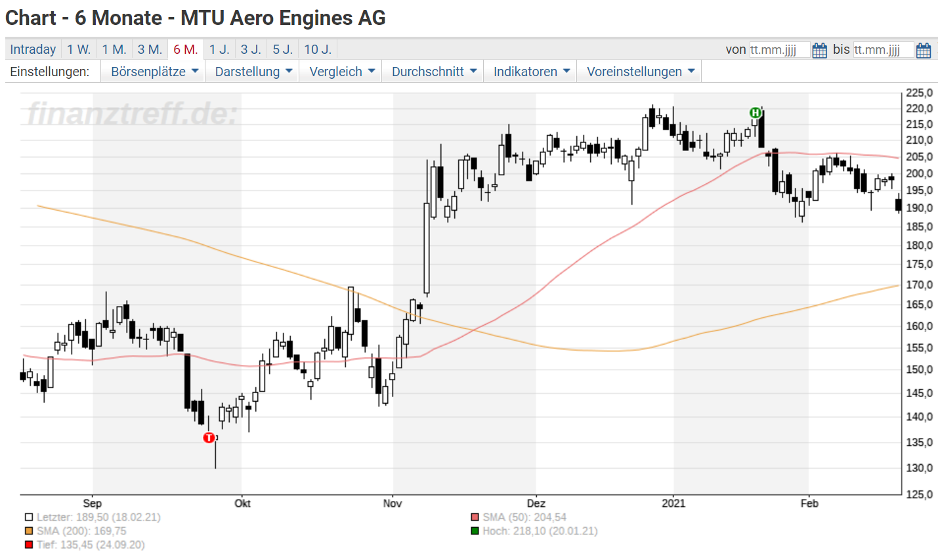Expand the Darstellung dropdown

[x=253, y=72]
